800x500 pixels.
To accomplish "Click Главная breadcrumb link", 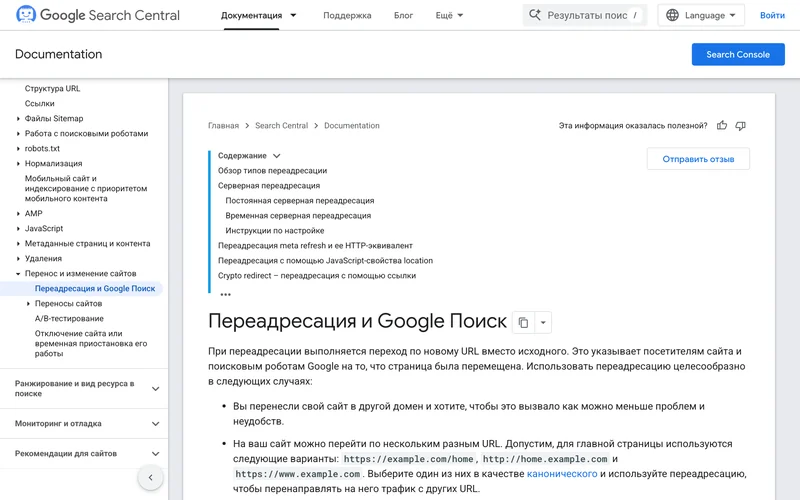I will point(223,126).
